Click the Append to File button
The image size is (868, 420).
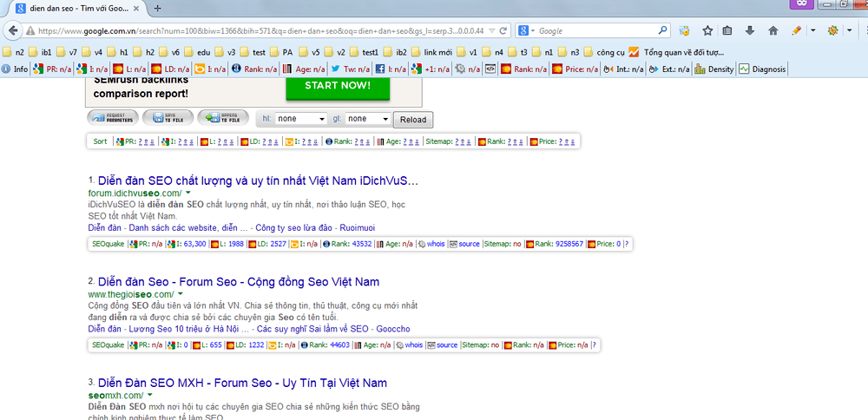223,118
